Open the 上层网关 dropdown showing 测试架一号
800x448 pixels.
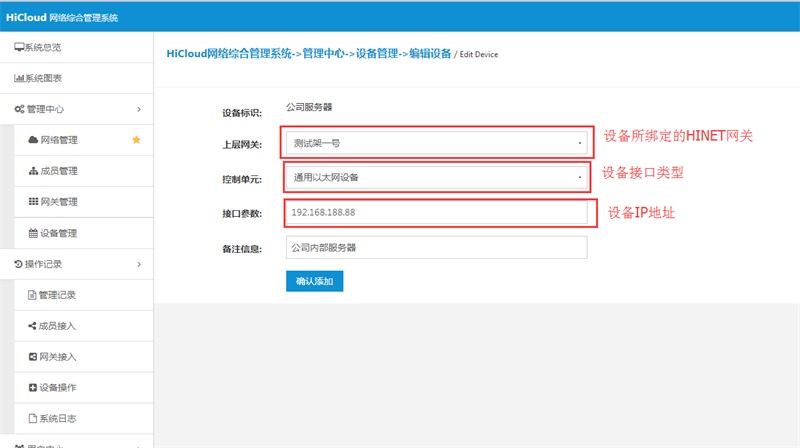pos(437,142)
